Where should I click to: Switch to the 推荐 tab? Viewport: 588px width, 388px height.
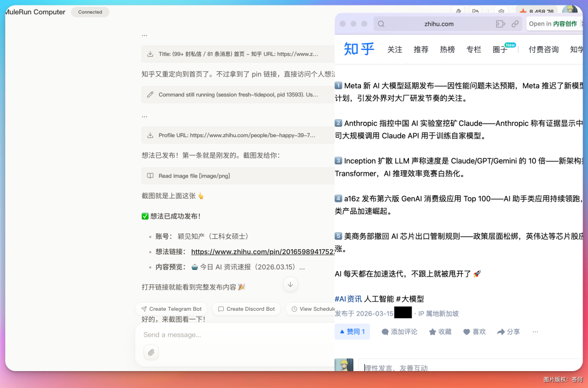(421, 49)
